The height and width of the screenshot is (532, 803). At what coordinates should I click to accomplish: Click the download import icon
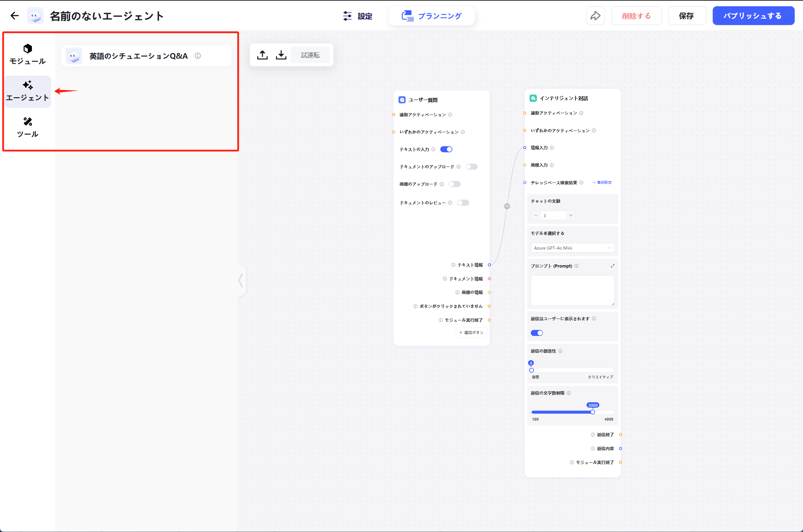tap(281, 55)
